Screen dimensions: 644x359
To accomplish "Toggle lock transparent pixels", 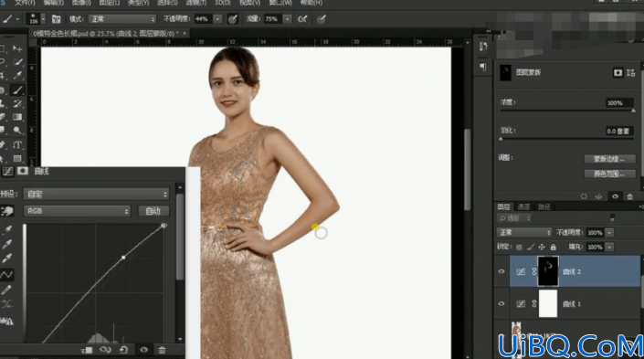I will tap(519, 247).
